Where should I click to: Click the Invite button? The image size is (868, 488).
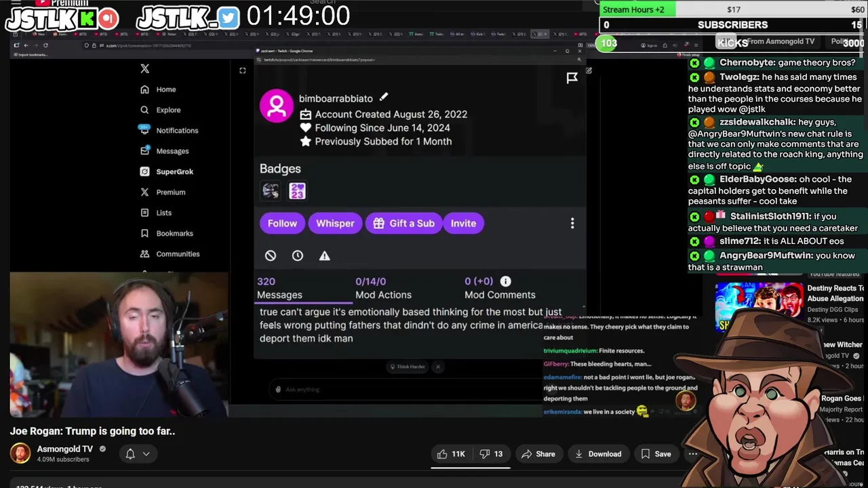pyautogui.click(x=464, y=223)
